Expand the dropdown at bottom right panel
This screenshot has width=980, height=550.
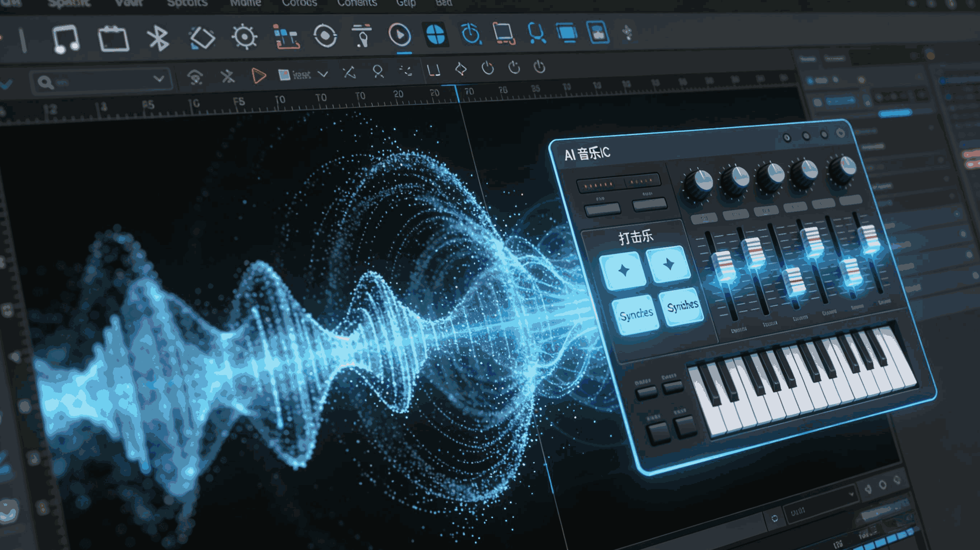coord(851,494)
